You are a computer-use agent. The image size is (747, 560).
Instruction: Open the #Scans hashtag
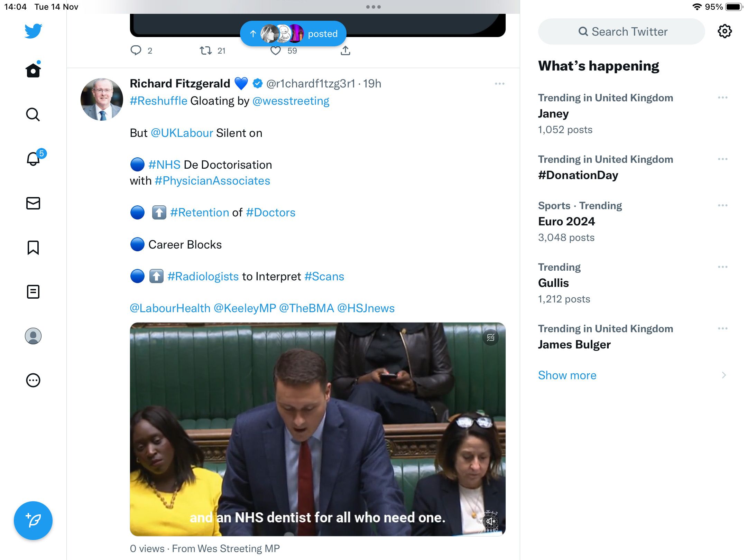click(324, 277)
